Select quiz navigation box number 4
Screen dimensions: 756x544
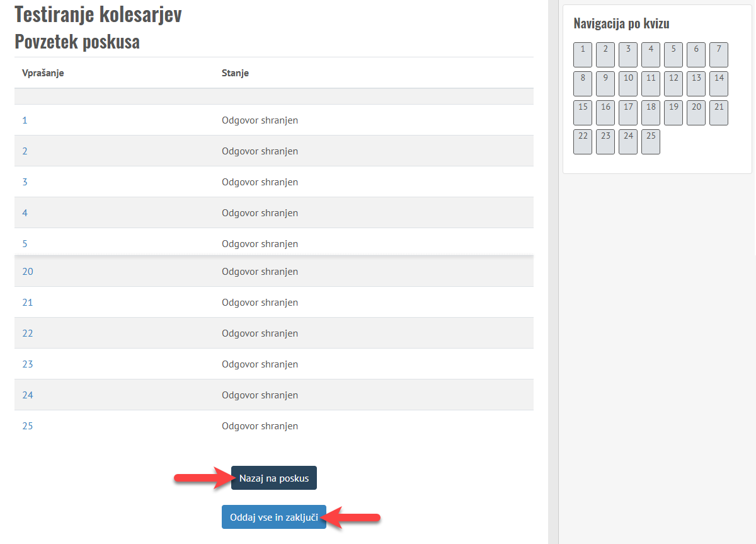coord(651,55)
